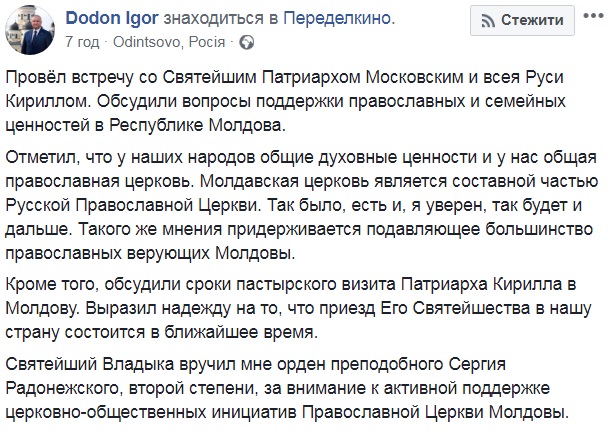Click the globe public-privacy icon
This screenshot has width=609, height=431.
pos(246,42)
